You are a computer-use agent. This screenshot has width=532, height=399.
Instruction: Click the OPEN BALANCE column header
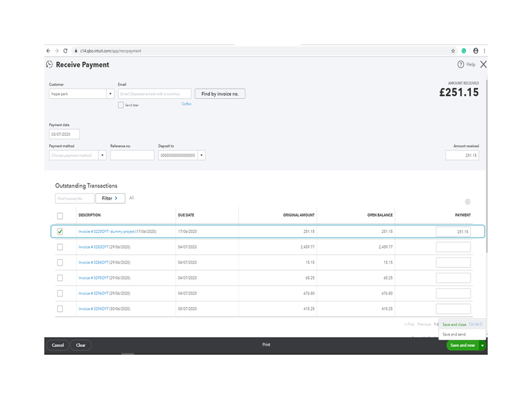[380, 215]
